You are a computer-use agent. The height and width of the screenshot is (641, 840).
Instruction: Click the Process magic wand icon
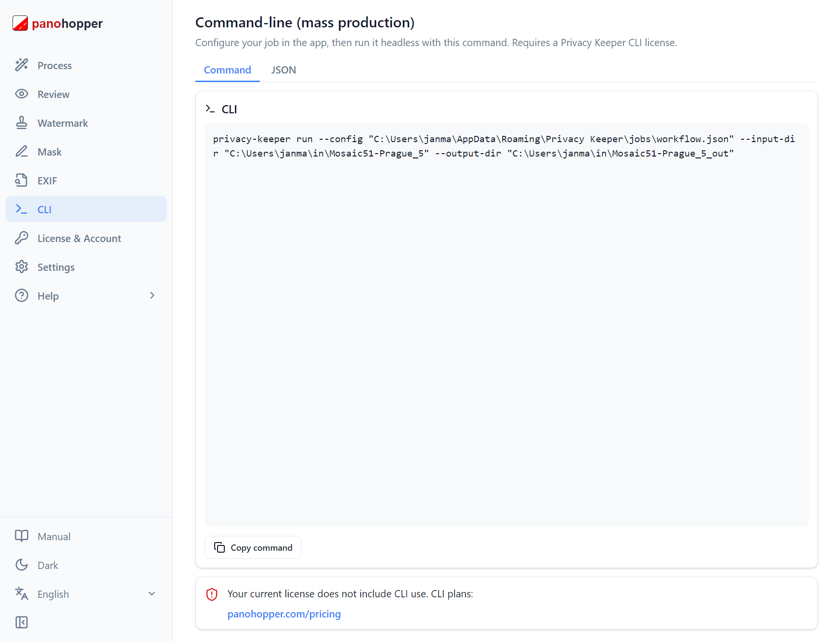tap(22, 65)
